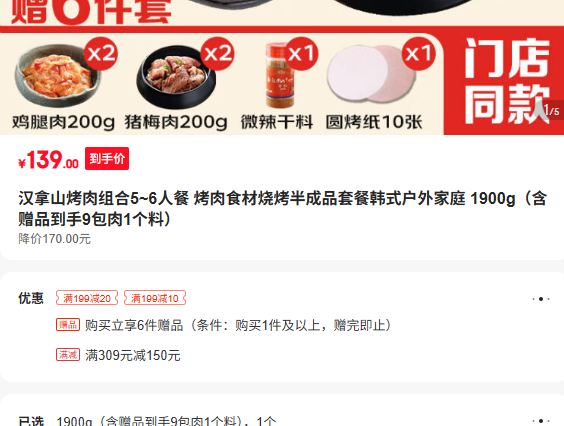Click the 满减 tag icon

pos(68,355)
